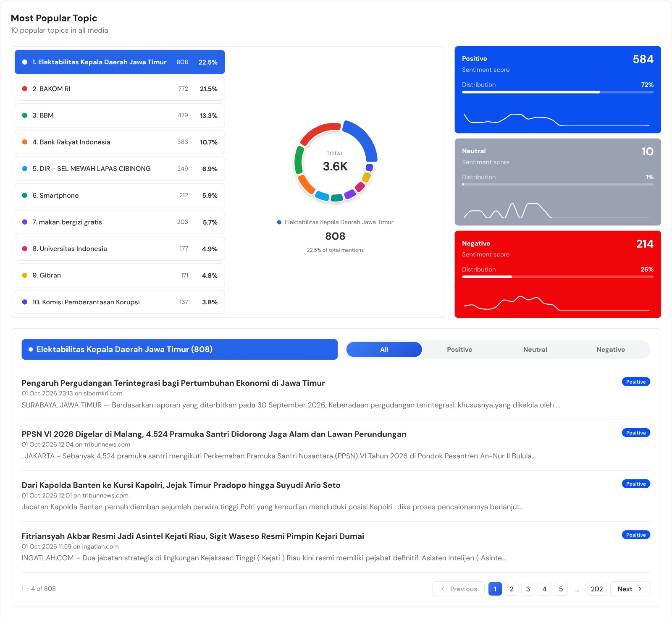Open the Neutral sentiment score card
The height and width of the screenshot is (617, 672).
(x=558, y=182)
